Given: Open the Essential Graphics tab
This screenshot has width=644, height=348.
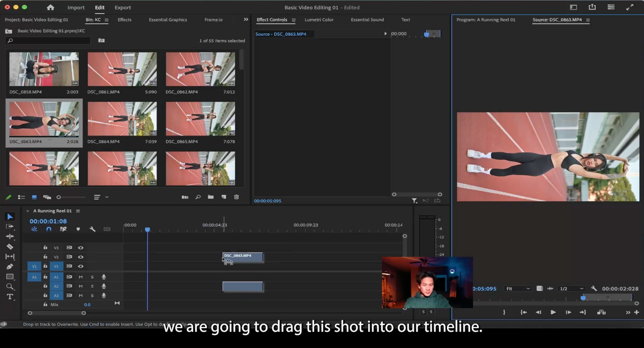Looking at the screenshot, I should [x=168, y=20].
